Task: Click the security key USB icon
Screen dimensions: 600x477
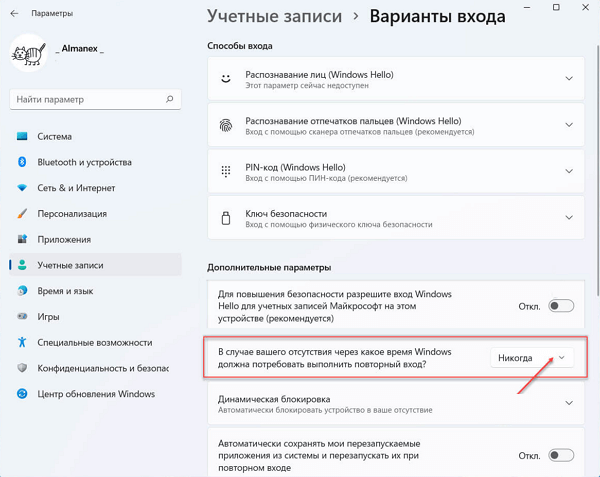Action: point(226,218)
